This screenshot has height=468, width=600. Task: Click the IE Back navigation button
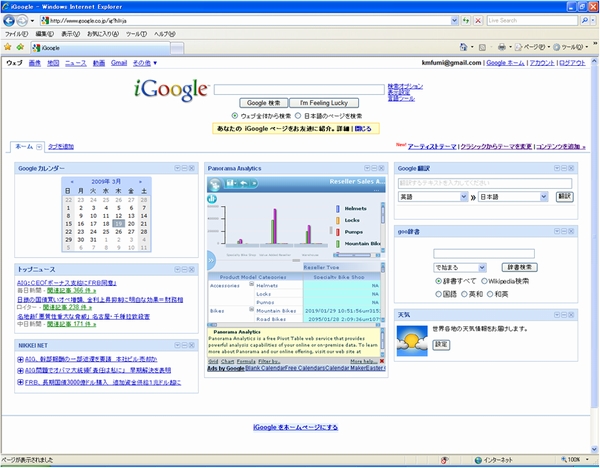(x=9, y=20)
